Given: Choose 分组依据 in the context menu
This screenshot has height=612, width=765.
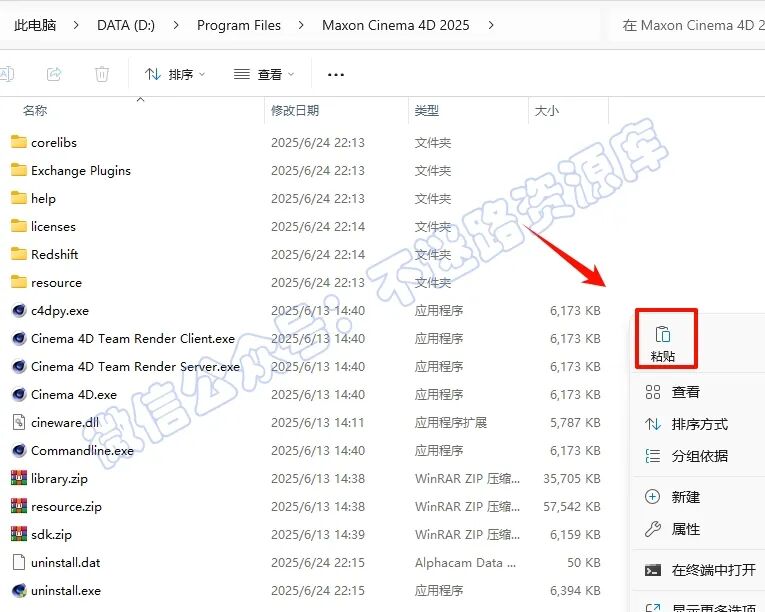Looking at the screenshot, I should 700,456.
